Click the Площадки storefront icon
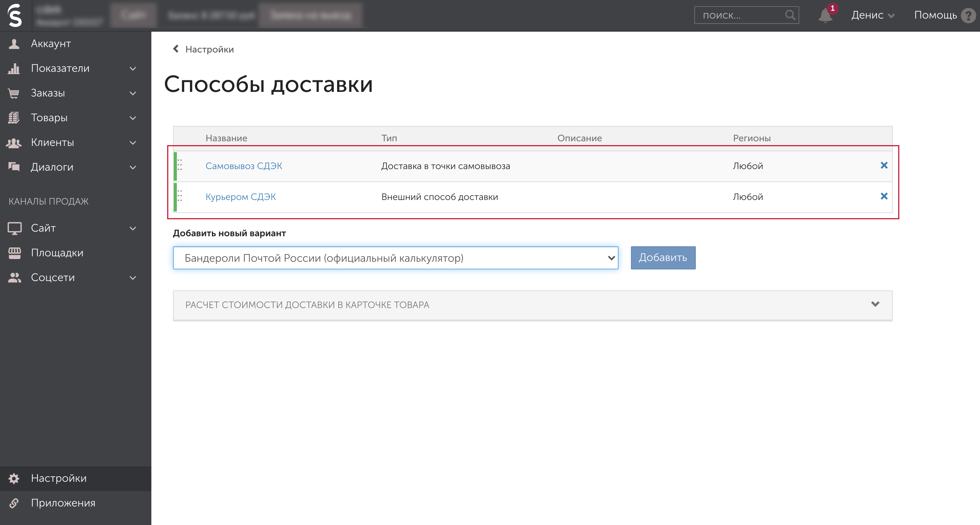980x525 pixels. click(x=15, y=252)
